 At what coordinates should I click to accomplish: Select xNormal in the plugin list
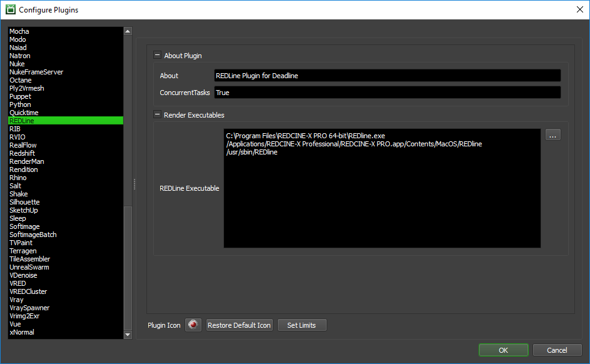pos(66,332)
